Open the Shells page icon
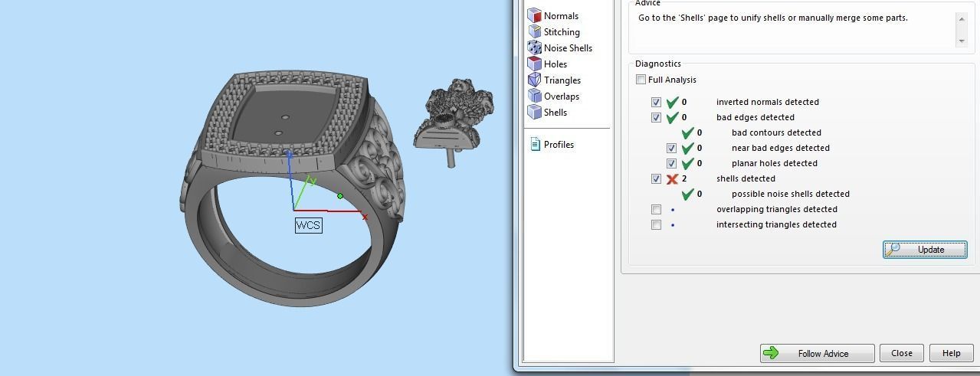 (535, 112)
